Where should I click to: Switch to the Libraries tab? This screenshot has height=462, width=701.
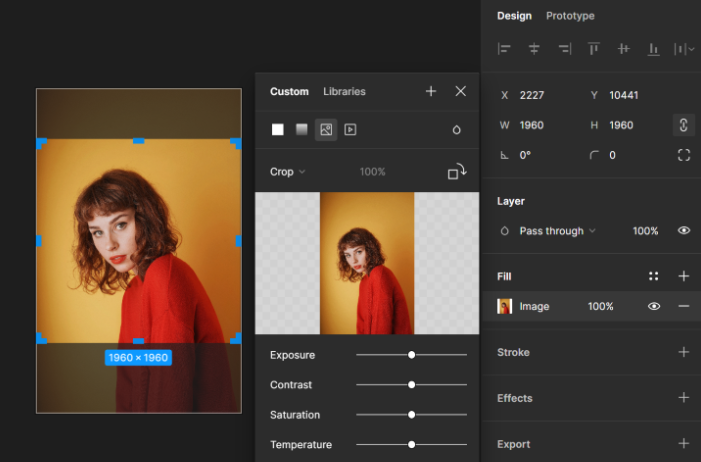point(344,92)
